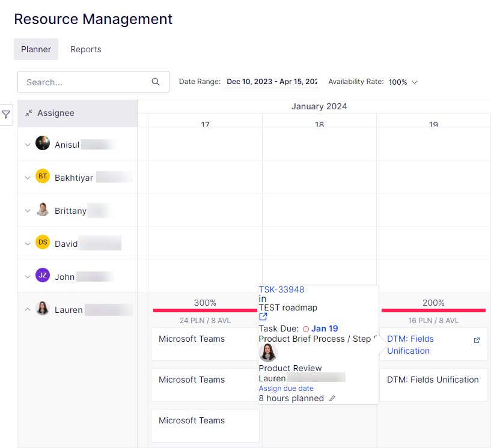This screenshot has width=491, height=448.
Task: Click Lauren's 300% overload bar on 17th
Action: coord(205,310)
